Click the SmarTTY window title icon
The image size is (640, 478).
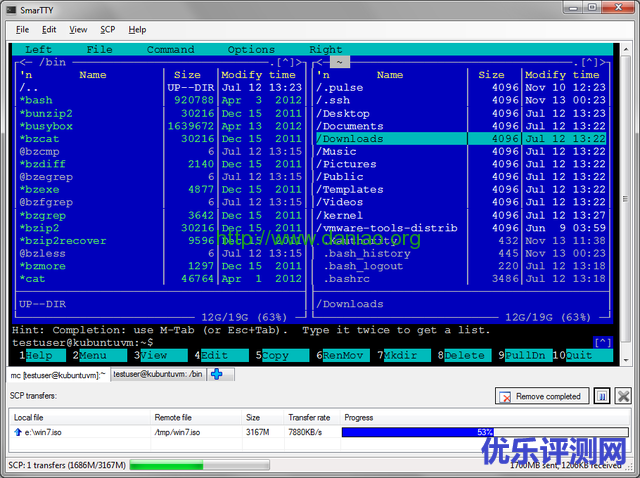pos(11,9)
